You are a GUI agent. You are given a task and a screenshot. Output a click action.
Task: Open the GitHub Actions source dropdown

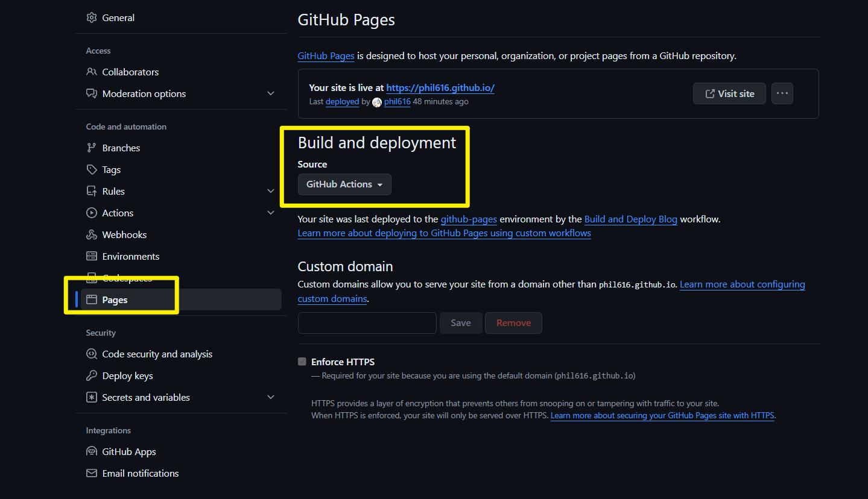tap(344, 184)
